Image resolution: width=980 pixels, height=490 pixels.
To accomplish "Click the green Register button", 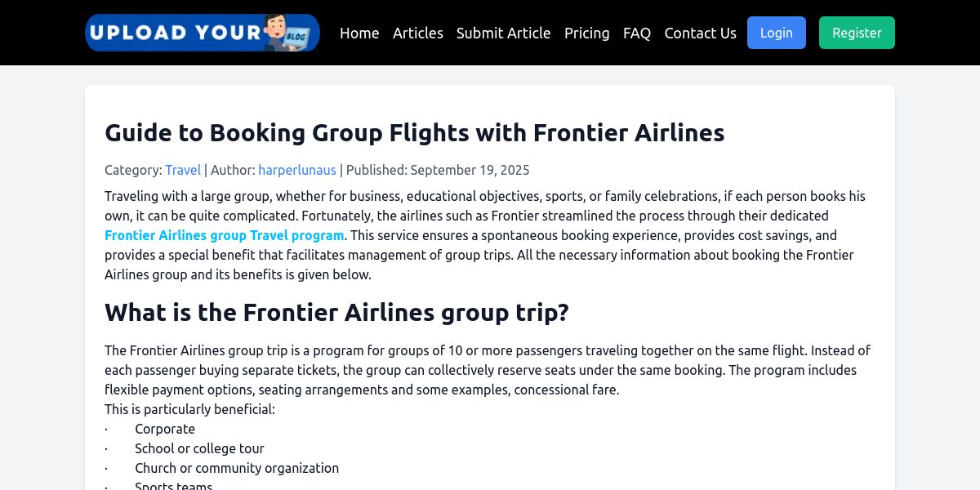I will click(x=857, y=33).
